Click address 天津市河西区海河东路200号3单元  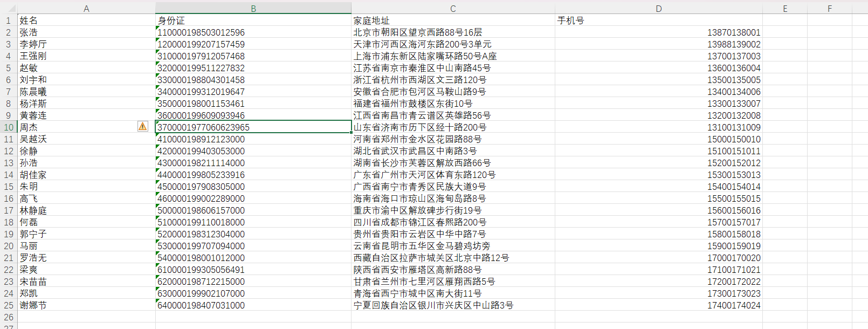[453, 44]
